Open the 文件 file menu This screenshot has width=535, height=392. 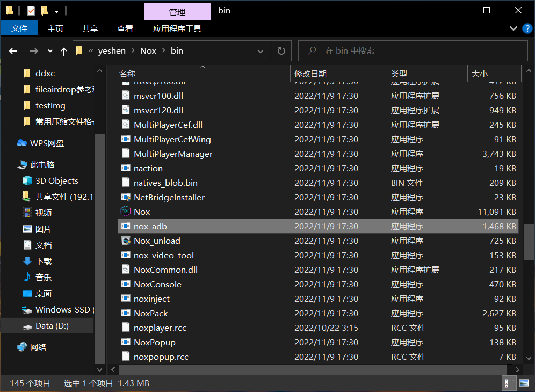tap(19, 28)
